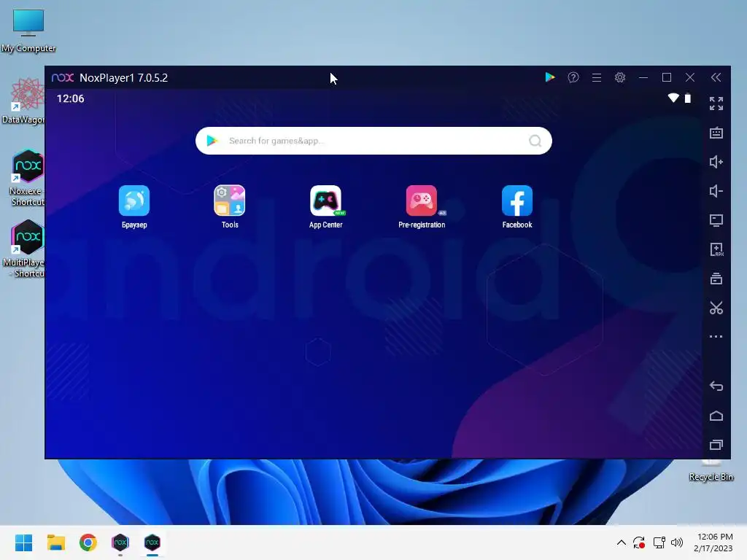Maximize the NoxPlayer window

[667, 77]
